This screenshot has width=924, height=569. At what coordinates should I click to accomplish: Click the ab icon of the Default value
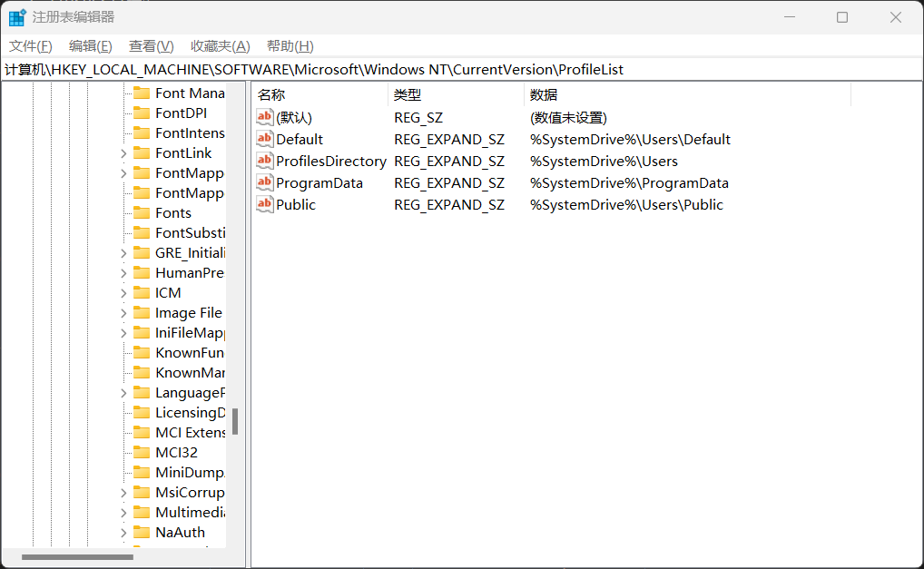point(264,139)
